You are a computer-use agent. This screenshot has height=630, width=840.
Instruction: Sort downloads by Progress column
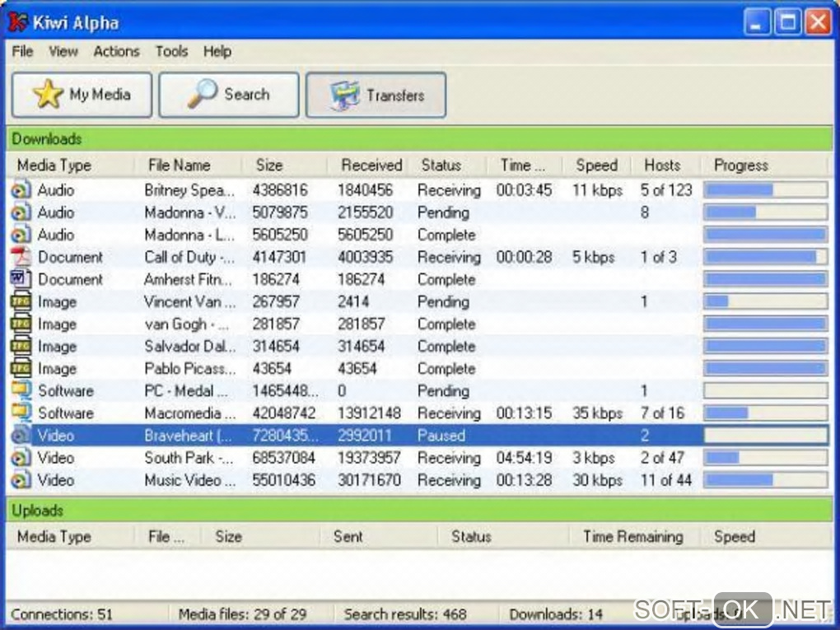766,165
